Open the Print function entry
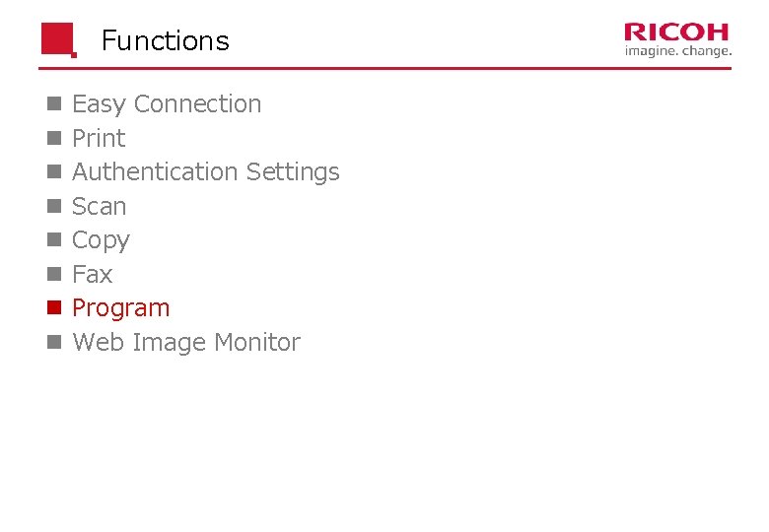Image resolution: width=769 pixels, height=532 pixels. pyautogui.click(x=99, y=138)
